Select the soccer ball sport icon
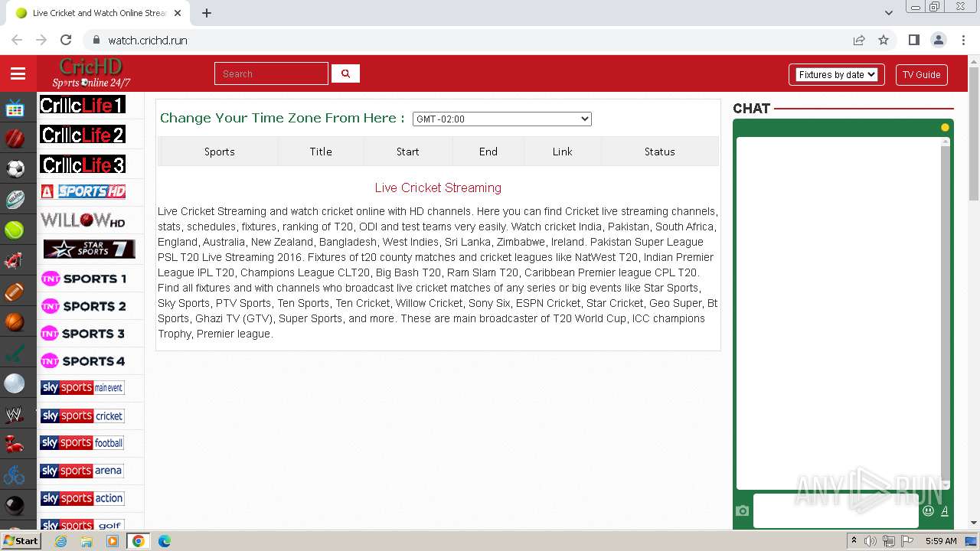 point(15,168)
